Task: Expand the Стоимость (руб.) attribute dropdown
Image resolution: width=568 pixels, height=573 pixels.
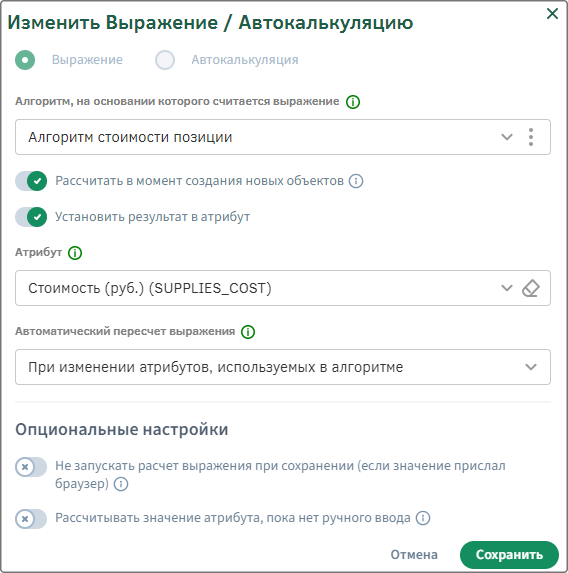Action: coord(507,288)
